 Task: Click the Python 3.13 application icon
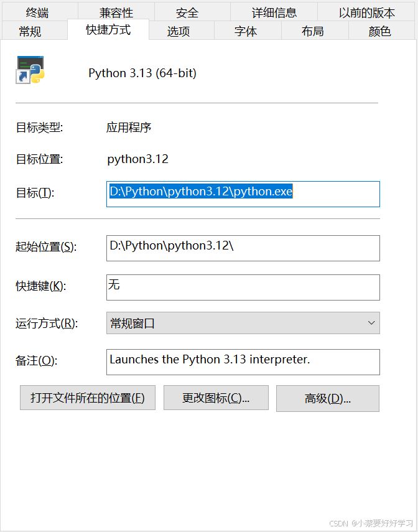point(30,72)
